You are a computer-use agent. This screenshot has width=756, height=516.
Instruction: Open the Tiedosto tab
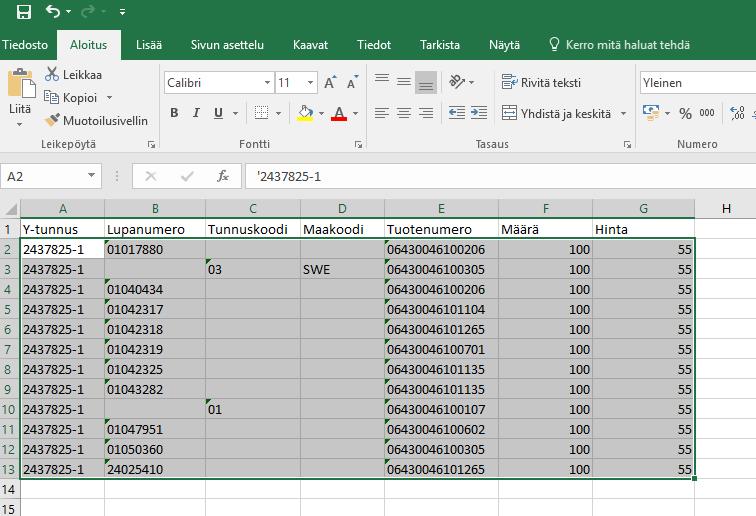pyautogui.click(x=25, y=45)
